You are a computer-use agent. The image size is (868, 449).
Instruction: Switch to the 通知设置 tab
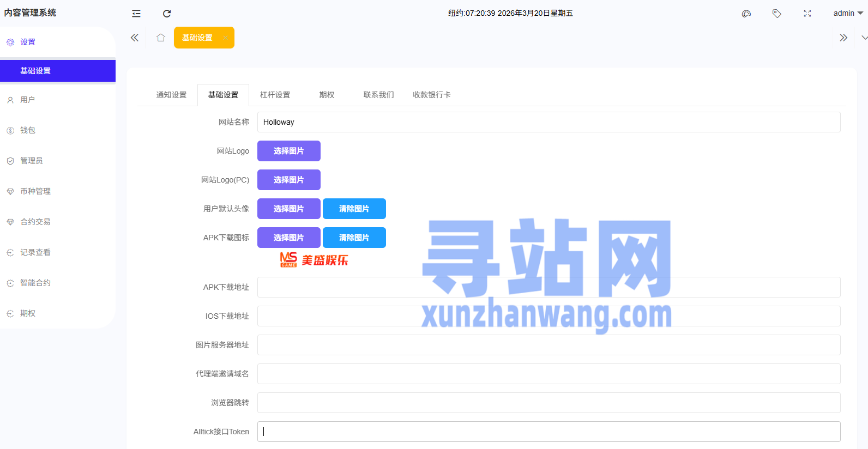coord(171,95)
